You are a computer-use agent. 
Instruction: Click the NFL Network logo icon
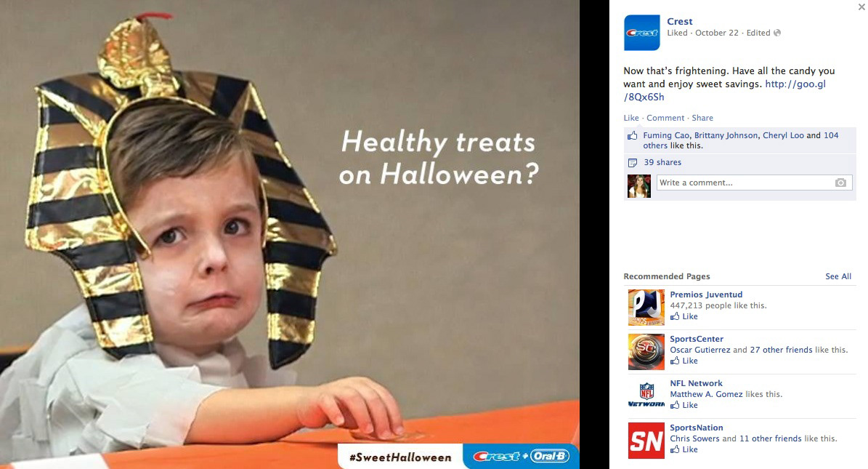646,396
